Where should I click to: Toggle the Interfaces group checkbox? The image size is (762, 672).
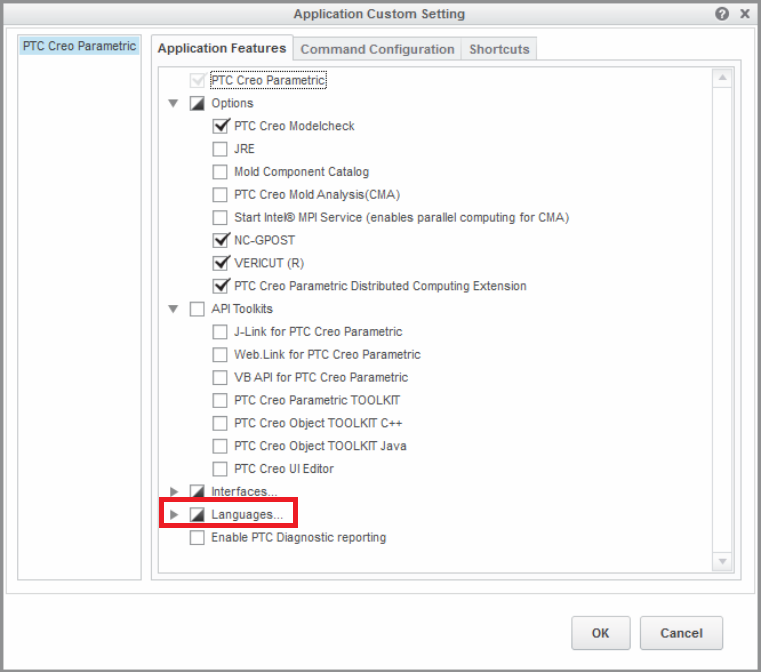click(197, 491)
